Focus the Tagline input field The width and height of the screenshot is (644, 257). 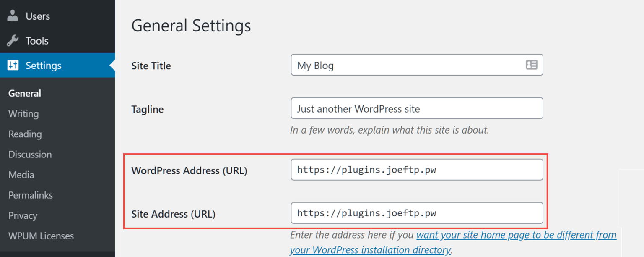coord(417,108)
